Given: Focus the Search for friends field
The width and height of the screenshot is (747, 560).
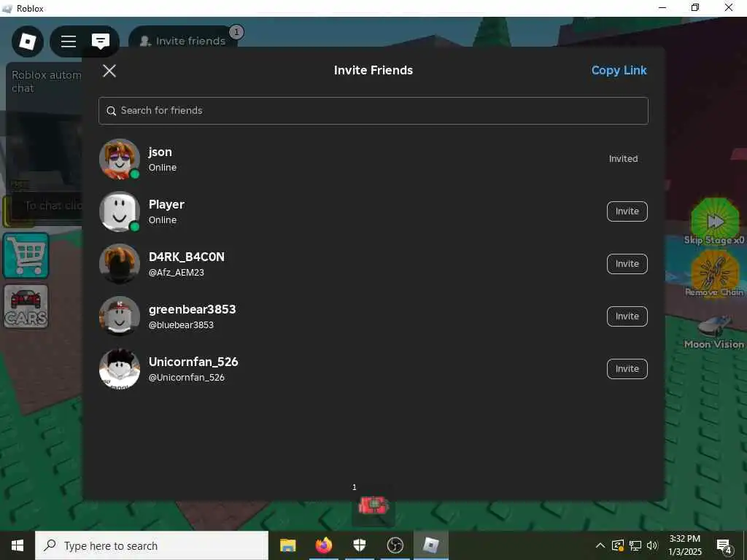Looking at the screenshot, I should [373, 111].
